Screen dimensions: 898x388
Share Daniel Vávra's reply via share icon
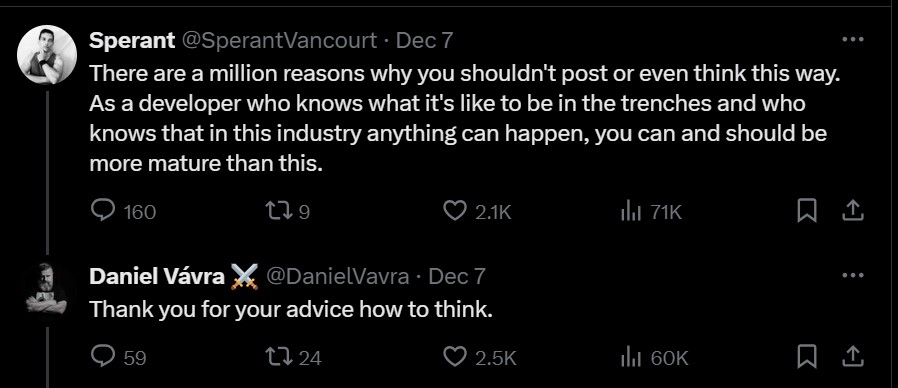pos(852,356)
